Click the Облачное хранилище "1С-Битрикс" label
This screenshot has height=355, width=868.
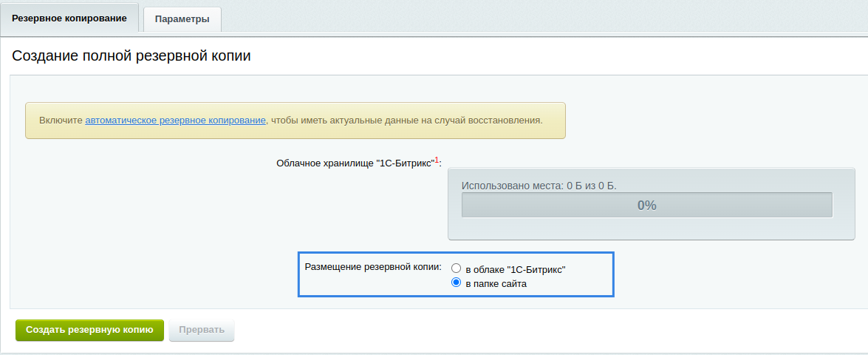(x=355, y=163)
